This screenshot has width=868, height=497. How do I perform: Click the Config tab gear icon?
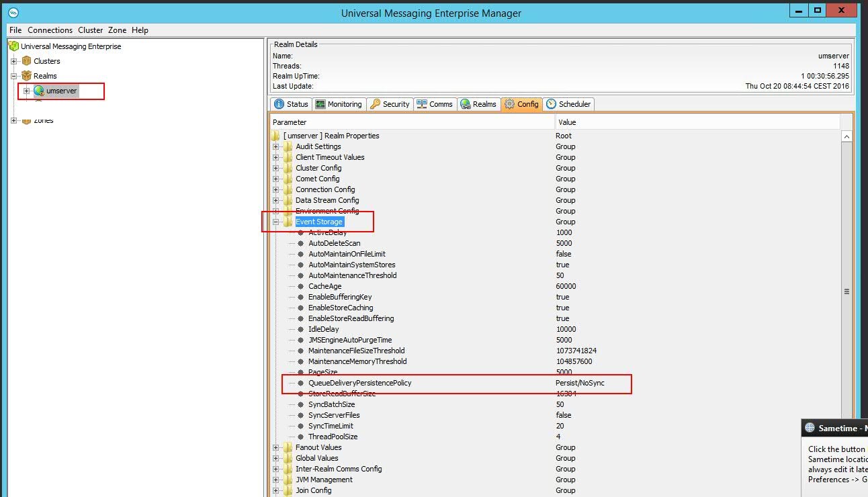[509, 104]
